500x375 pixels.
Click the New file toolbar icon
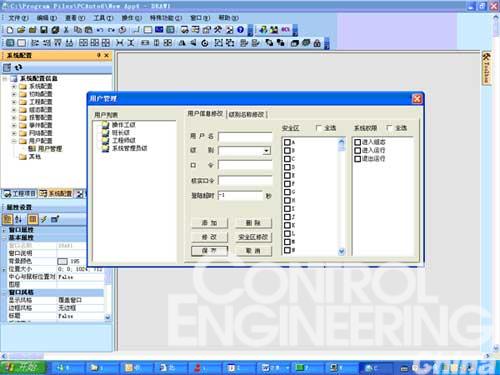10,30
